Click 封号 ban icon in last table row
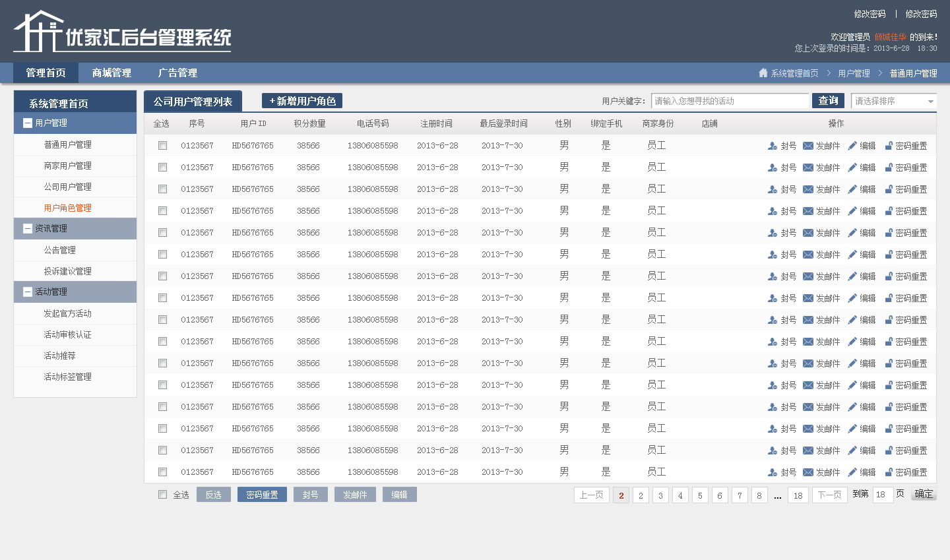Image resolution: width=950 pixels, height=560 pixels. 773,472
